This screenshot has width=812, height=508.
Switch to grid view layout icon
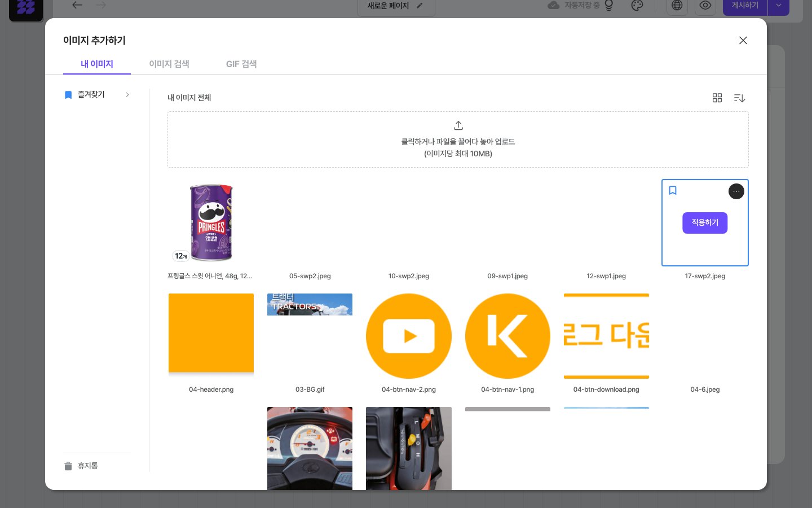pyautogui.click(x=717, y=98)
